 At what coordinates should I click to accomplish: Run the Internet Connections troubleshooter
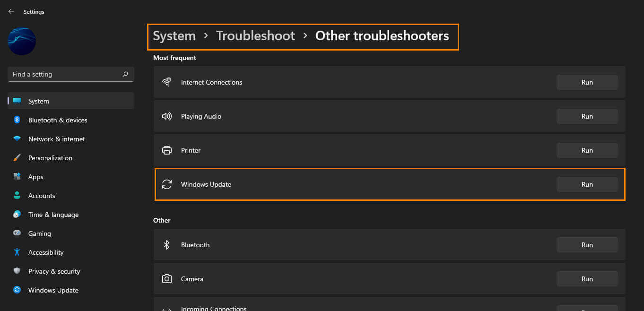click(x=587, y=82)
